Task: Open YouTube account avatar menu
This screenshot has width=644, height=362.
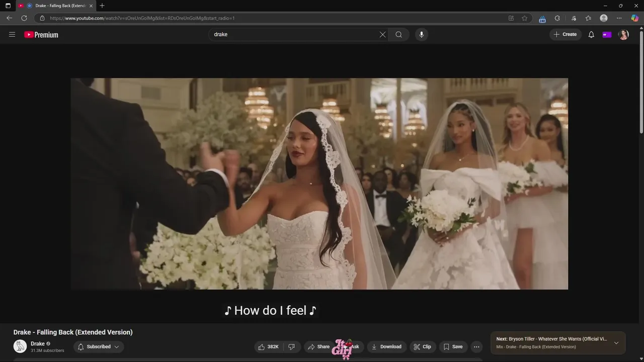Action: pos(623,35)
